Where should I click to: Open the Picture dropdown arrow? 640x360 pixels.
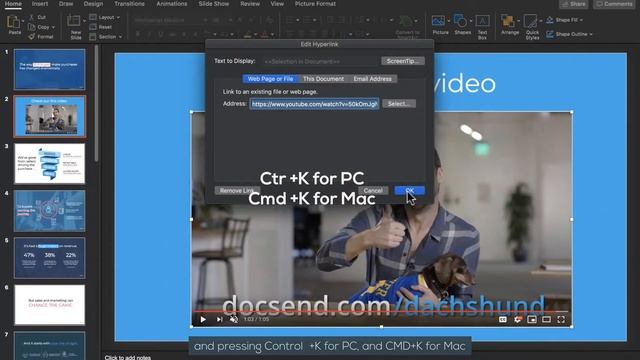point(448,20)
